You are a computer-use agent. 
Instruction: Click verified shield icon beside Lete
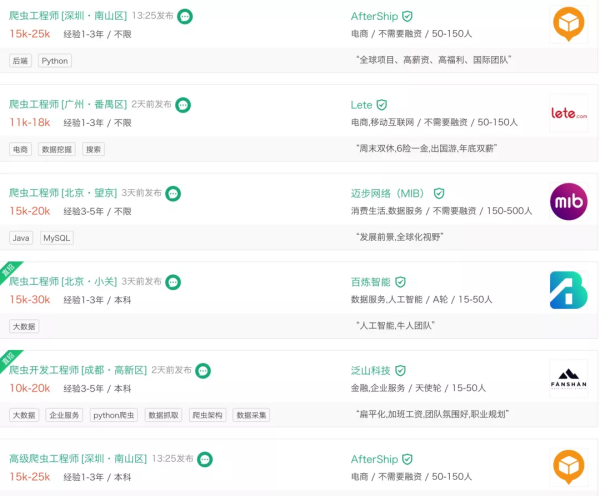tap(381, 105)
